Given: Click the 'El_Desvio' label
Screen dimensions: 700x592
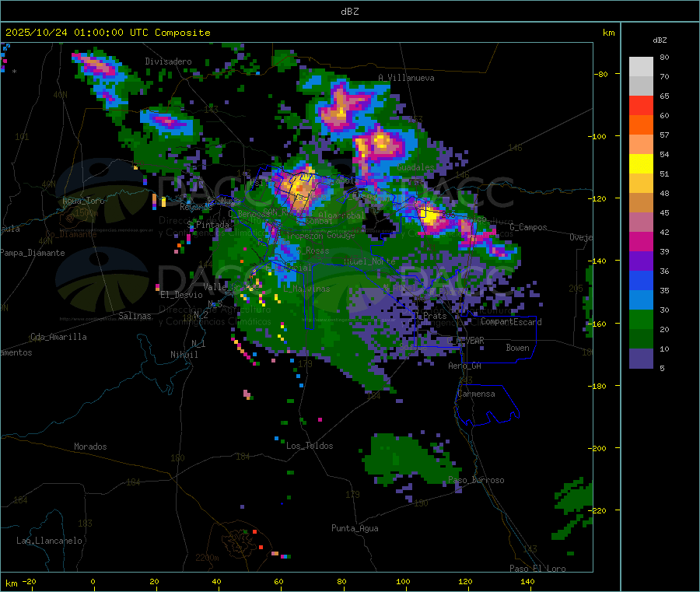Looking at the screenshot, I should tap(182, 295).
